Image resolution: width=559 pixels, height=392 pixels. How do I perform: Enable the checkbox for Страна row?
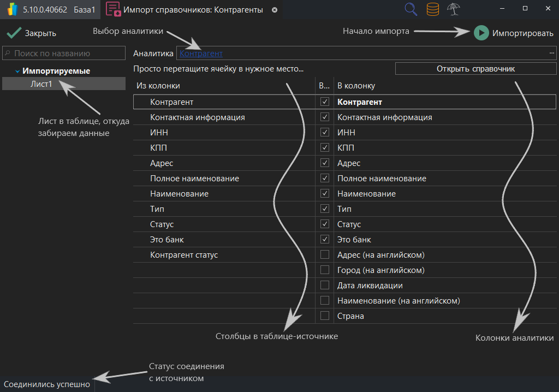[325, 316]
